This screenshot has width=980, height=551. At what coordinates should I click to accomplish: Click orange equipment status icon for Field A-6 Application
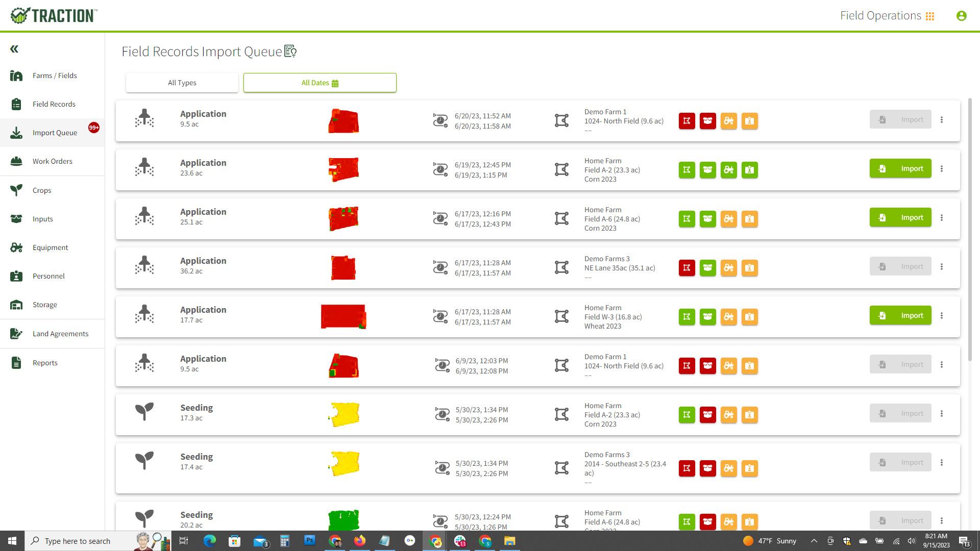click(x=728, y=219)
